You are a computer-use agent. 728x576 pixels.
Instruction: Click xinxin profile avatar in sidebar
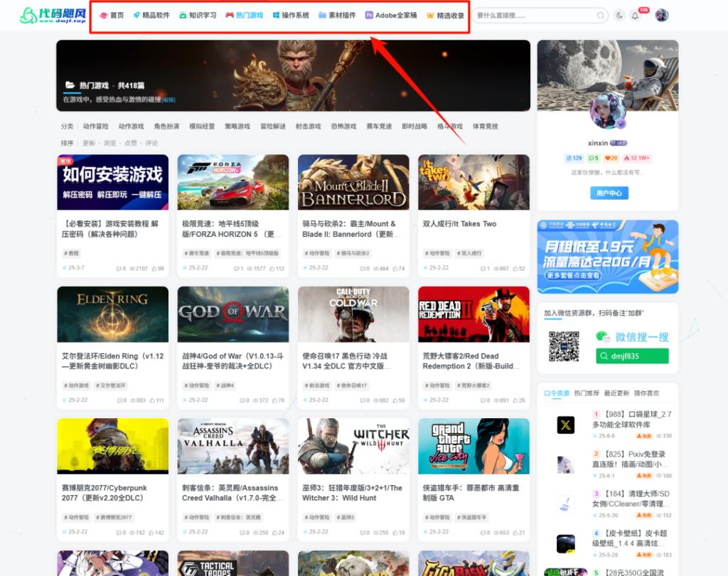(x=608, y=112)
